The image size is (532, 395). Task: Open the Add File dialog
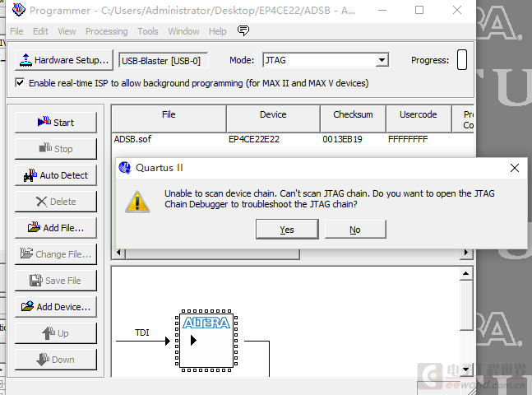click(56, 228)
